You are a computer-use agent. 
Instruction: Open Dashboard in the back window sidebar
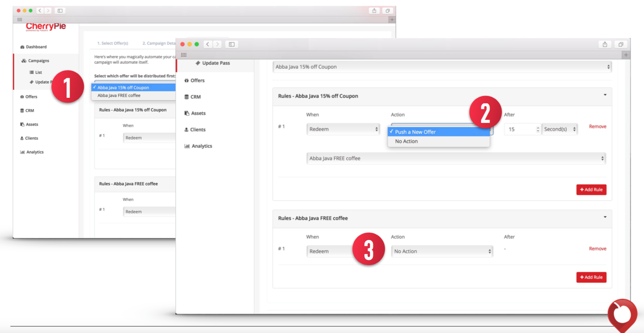[36, 47]
